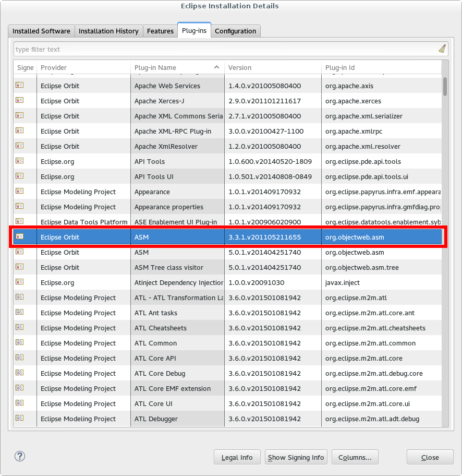Image resolution: width=462 pixels, height=476 pixels.
Task: Open the Columns... dialog button
Action: click(355, 457)
